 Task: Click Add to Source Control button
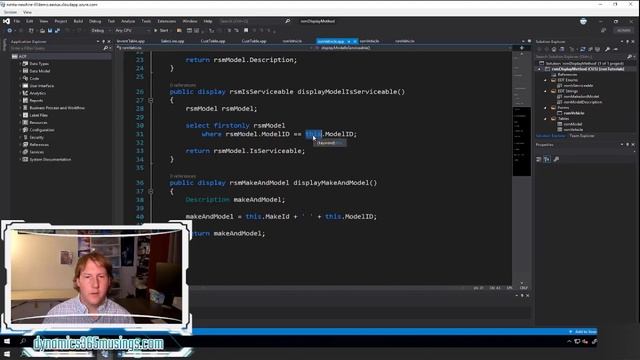coord(583,332)
